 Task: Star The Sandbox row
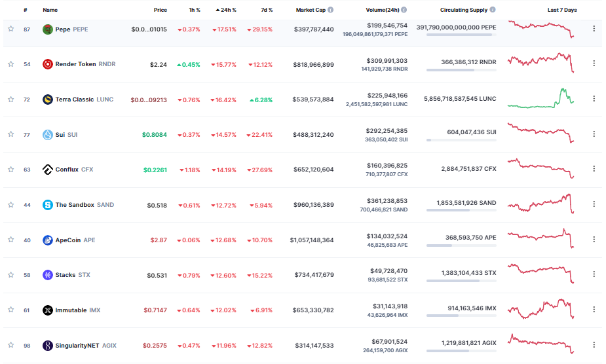[x=11, y=205]
